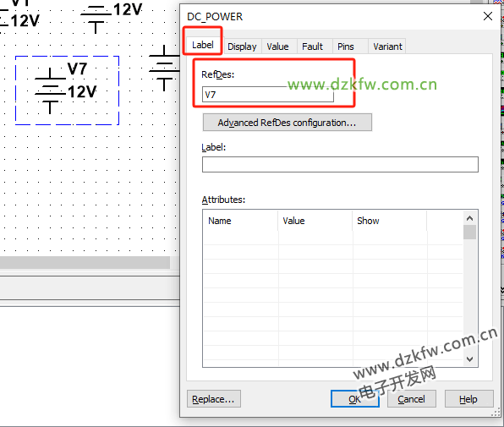This screenshot has height=427, width=504.
Task: Click the Replace... button
Action: tap(213, 399)
